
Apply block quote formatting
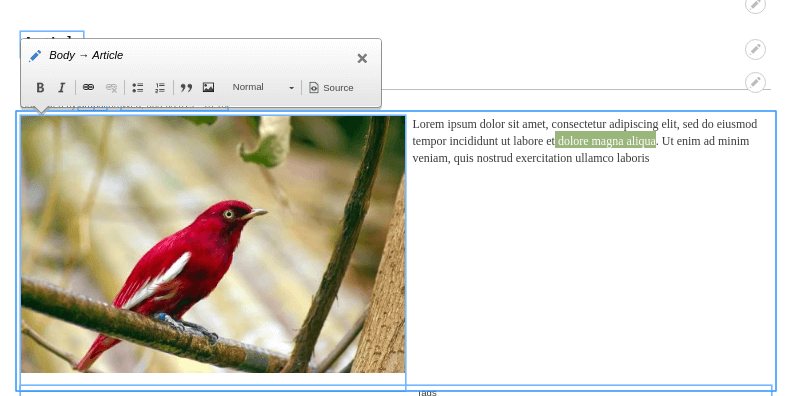click(x=186, y=88)
